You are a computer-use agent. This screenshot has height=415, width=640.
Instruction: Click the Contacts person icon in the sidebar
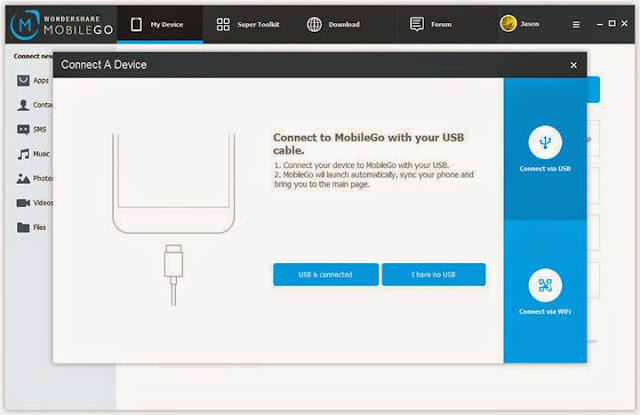[x=23, y=104]
